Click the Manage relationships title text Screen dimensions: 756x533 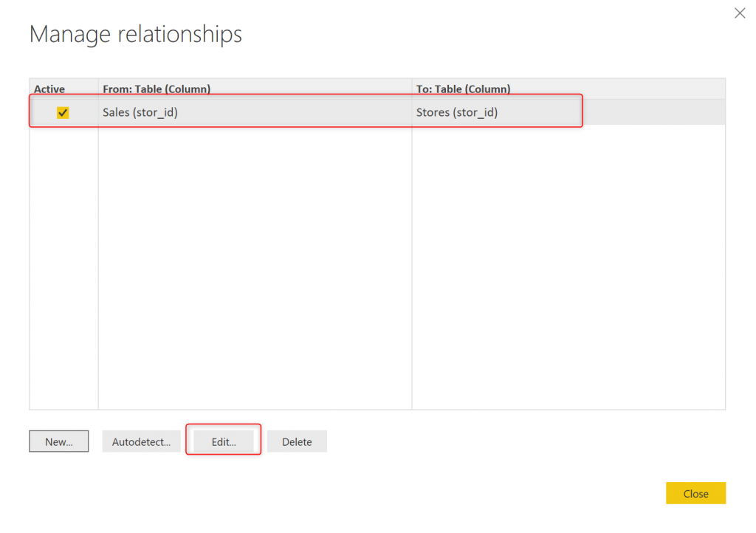point(136,34)
